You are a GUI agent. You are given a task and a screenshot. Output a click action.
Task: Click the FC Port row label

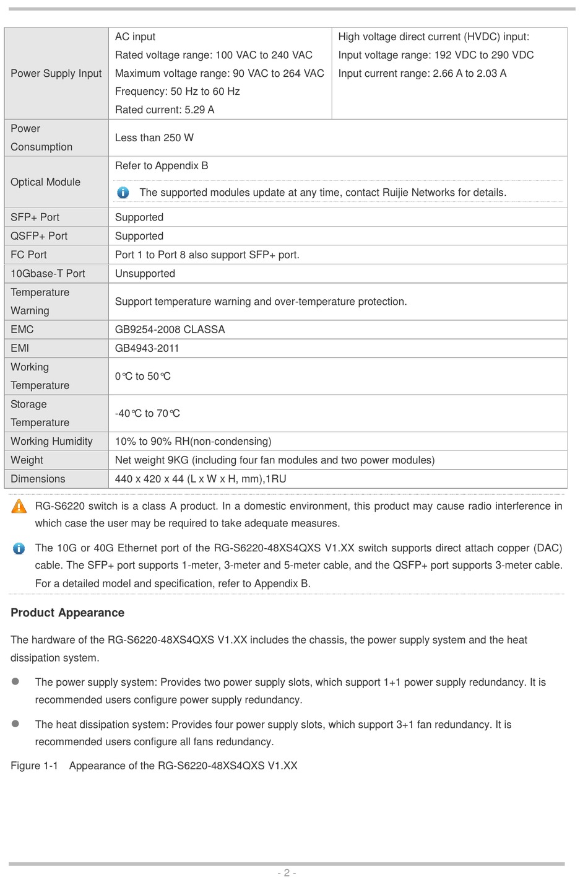point(28,255)
